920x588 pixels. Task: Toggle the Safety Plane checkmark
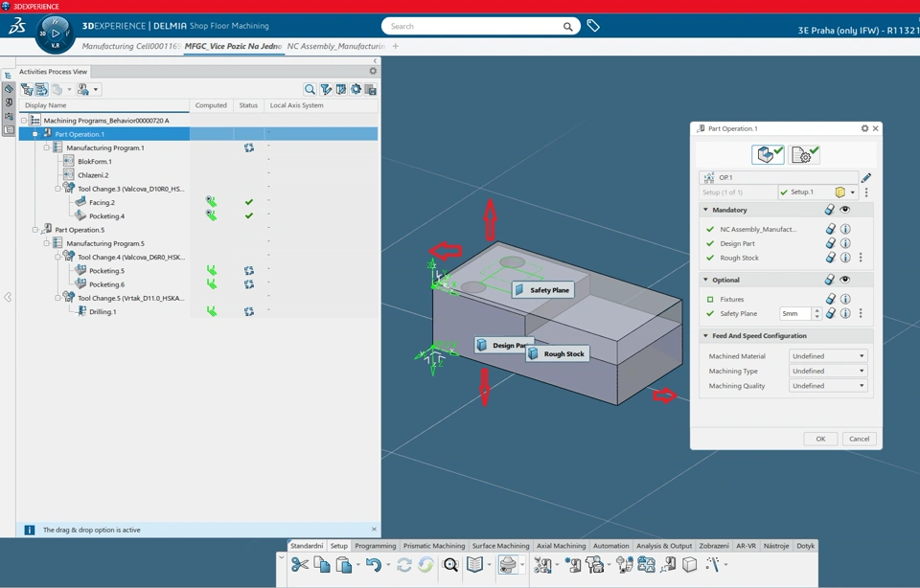coord(710,314)
